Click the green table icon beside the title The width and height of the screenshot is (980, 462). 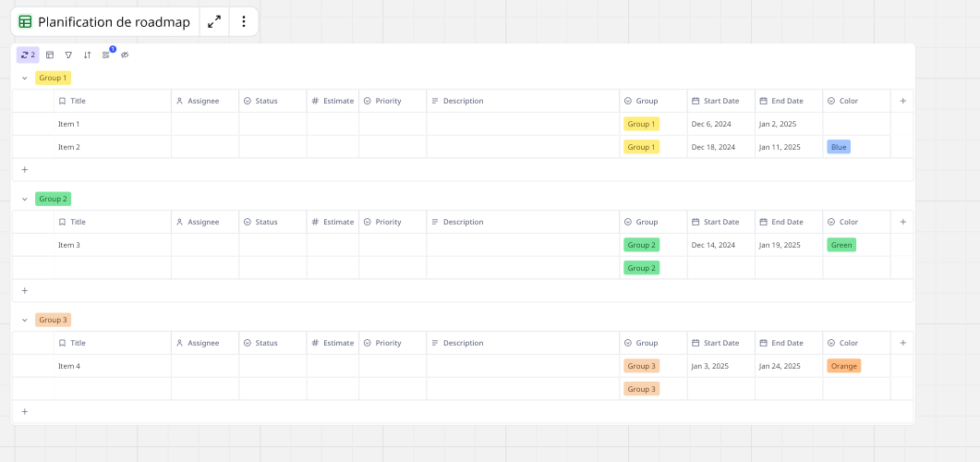point(25,22)
